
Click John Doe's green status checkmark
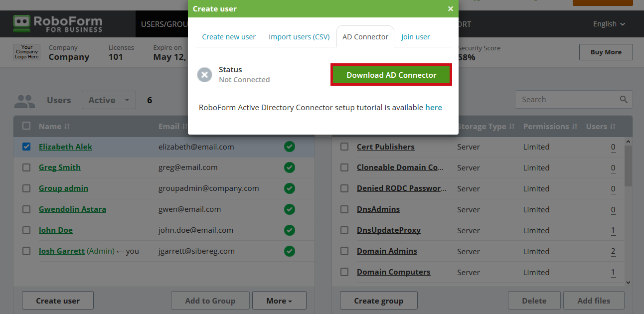coord(289,230)
